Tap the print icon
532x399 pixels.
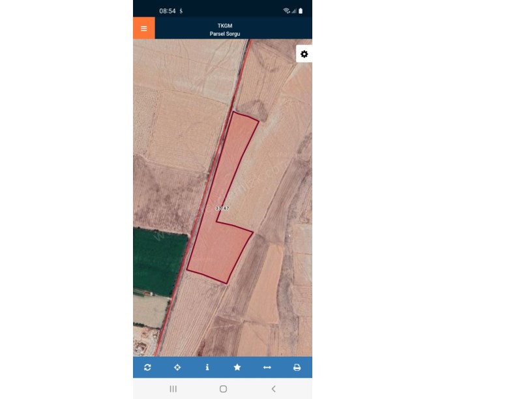[297, 368]
